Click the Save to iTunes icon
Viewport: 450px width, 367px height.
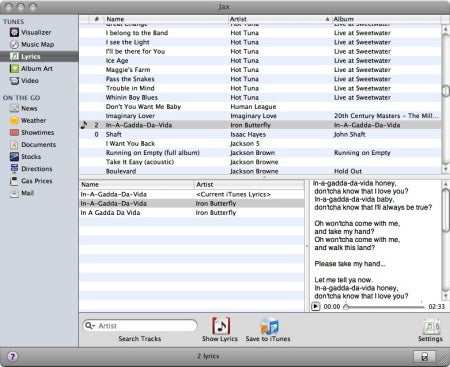tap(269, 326)
